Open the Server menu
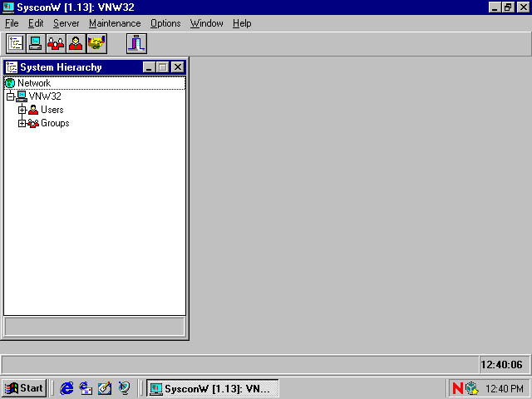 click(66, 23)
